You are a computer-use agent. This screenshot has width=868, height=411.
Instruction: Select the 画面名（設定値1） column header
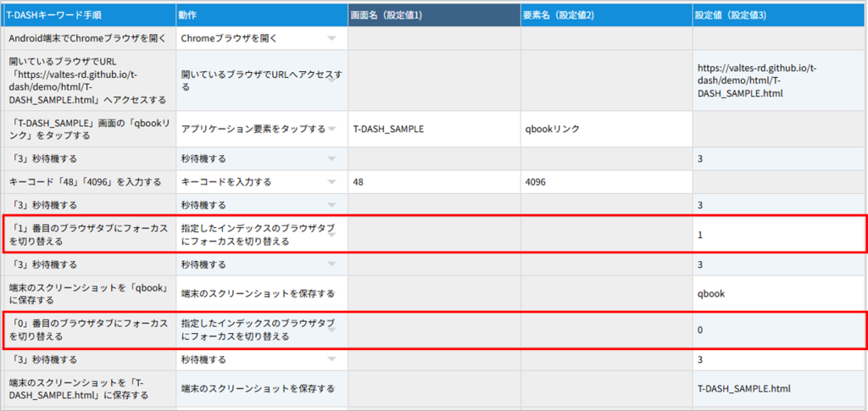(x=434, y=16)
